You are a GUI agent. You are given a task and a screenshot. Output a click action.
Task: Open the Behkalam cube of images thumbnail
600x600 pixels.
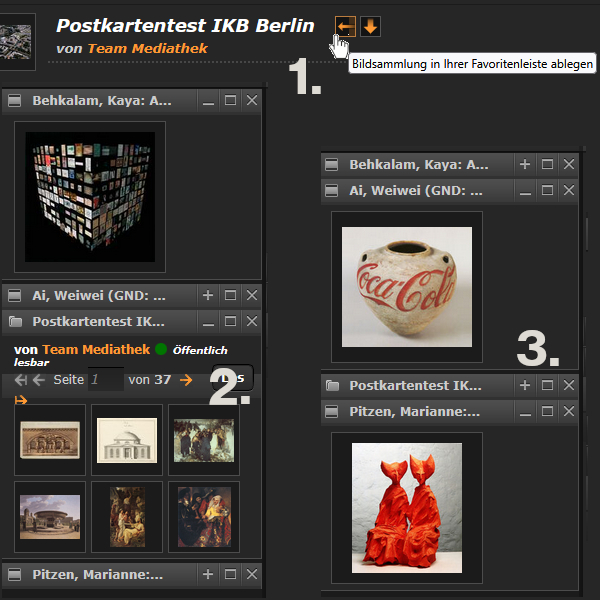coord(90,197)
